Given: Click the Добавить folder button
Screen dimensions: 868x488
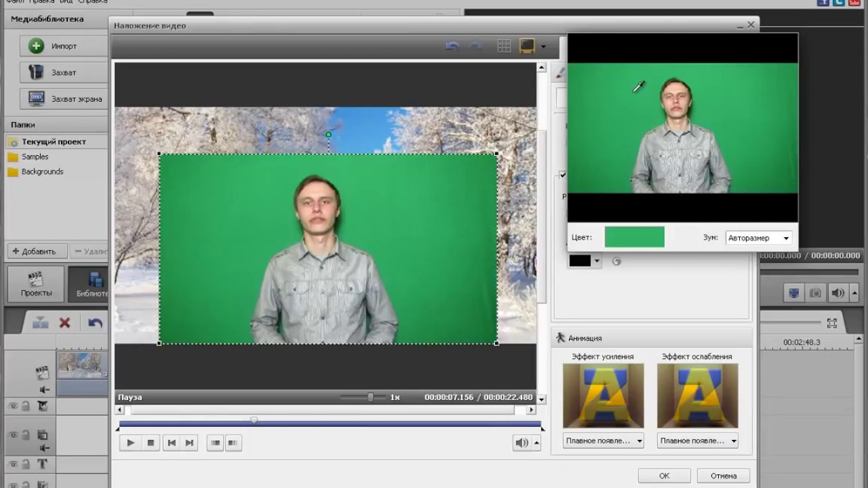Looking at the screenshot, I should (37, 251).
